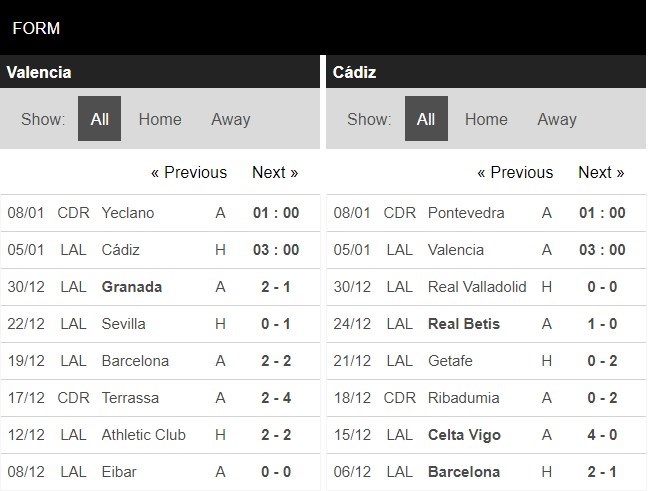Show Valencia Away matches only
This screenshot has height=491, width=648.
coord(231,119)
